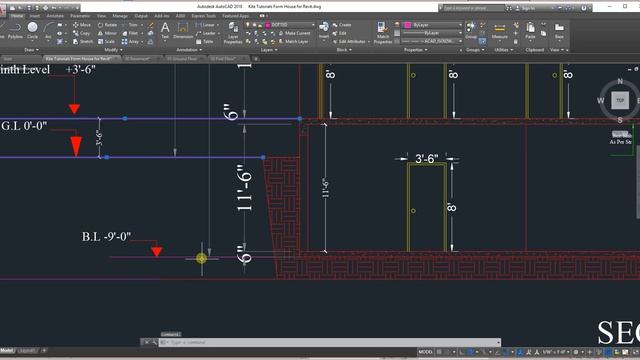Viewport: 640px width, 360px height.
Task: Activate the Stretch tool
Action: pyautogui.click(x=83, y=42)
